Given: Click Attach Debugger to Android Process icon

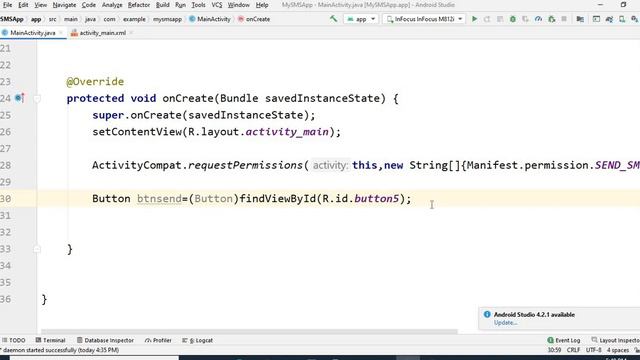Looking at the screenshot, I should click(551, 19).
